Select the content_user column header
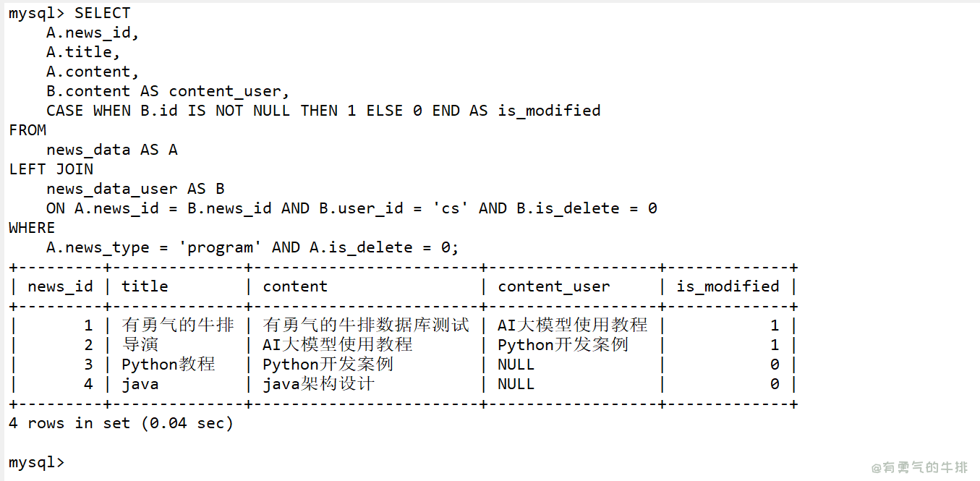 (553, 286)
